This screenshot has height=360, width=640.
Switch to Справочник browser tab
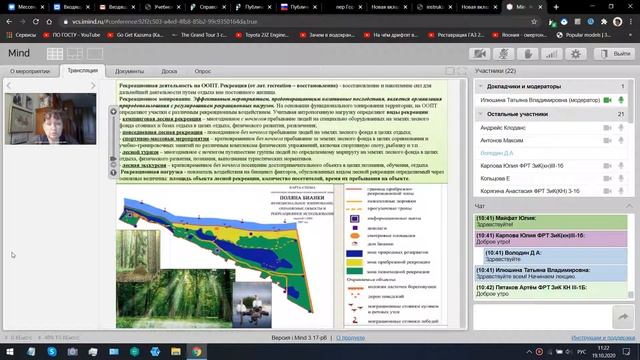click(208, 7)
